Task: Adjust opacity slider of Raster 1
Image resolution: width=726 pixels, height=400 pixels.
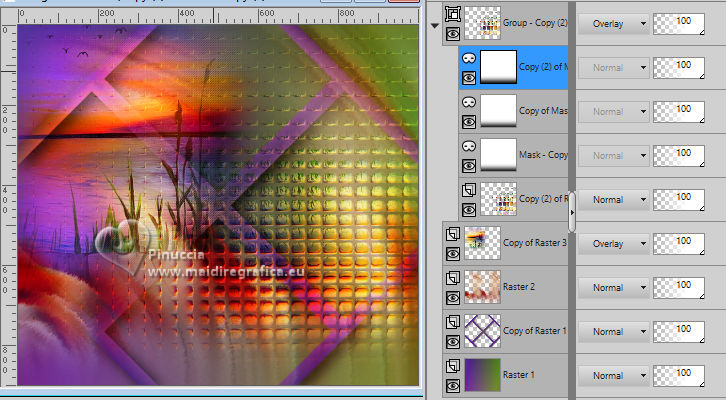Action: (x=679, y=376)
